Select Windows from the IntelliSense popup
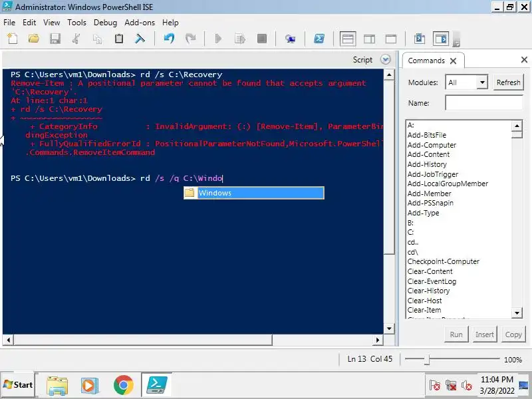This screenshot has height=399, width=532. pos(254,193)
